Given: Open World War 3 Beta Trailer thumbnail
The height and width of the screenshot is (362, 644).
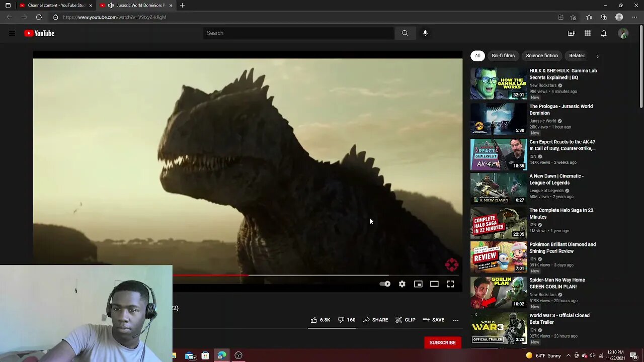Looking at the screenshot, I should pyautogui.click(x=499, y=328).
